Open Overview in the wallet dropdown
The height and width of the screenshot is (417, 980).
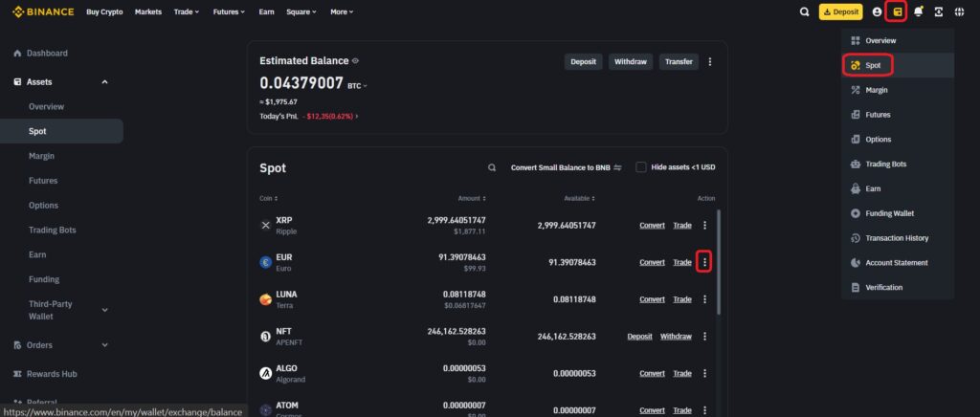click(898, 40)
